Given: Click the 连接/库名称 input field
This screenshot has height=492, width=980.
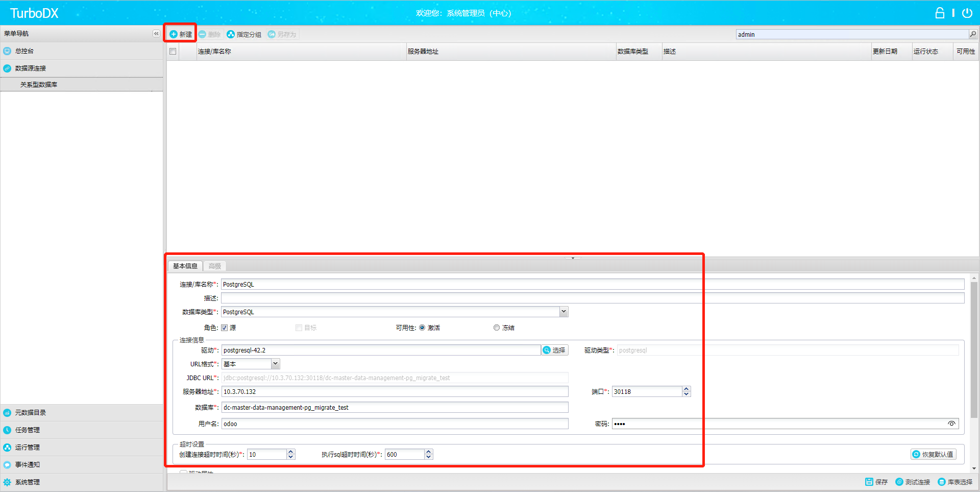Looking at the screenshot, I should (593, 285).
